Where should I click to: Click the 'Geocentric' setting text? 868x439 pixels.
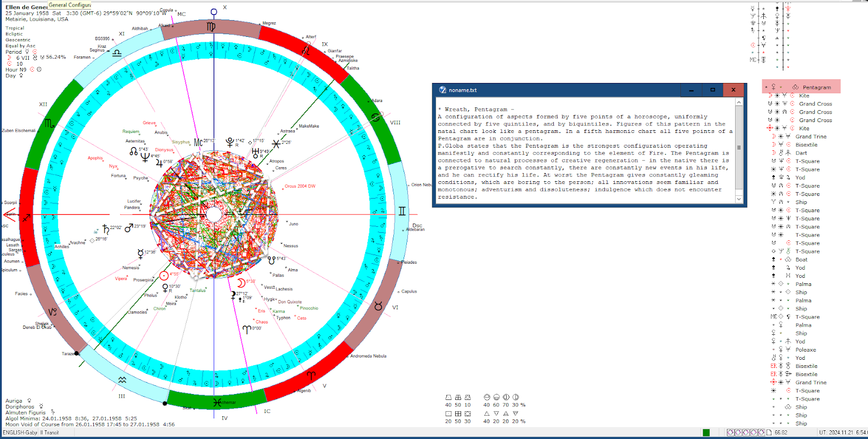click(x=18, y=40)
